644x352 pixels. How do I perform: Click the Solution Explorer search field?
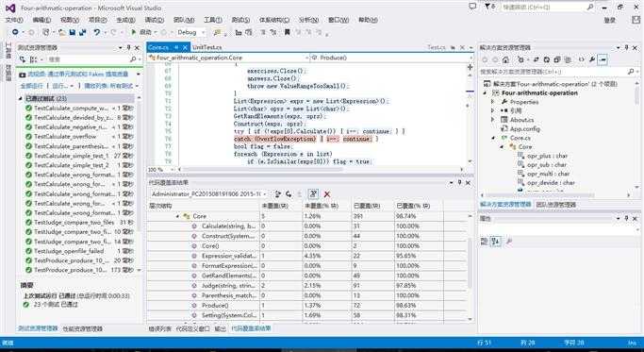pos(557,72)
